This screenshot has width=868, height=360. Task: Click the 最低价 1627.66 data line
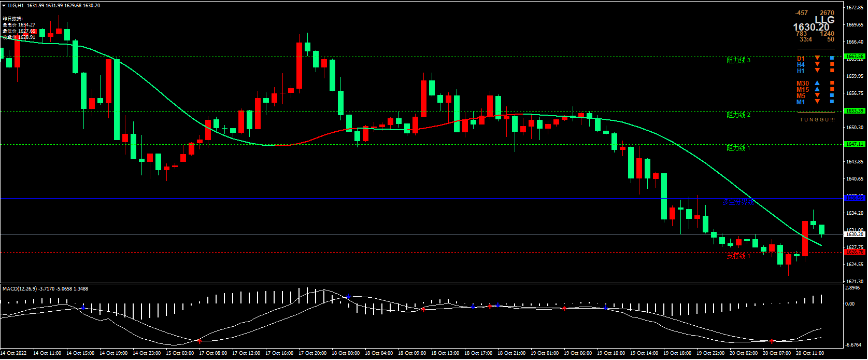[19, 31]
